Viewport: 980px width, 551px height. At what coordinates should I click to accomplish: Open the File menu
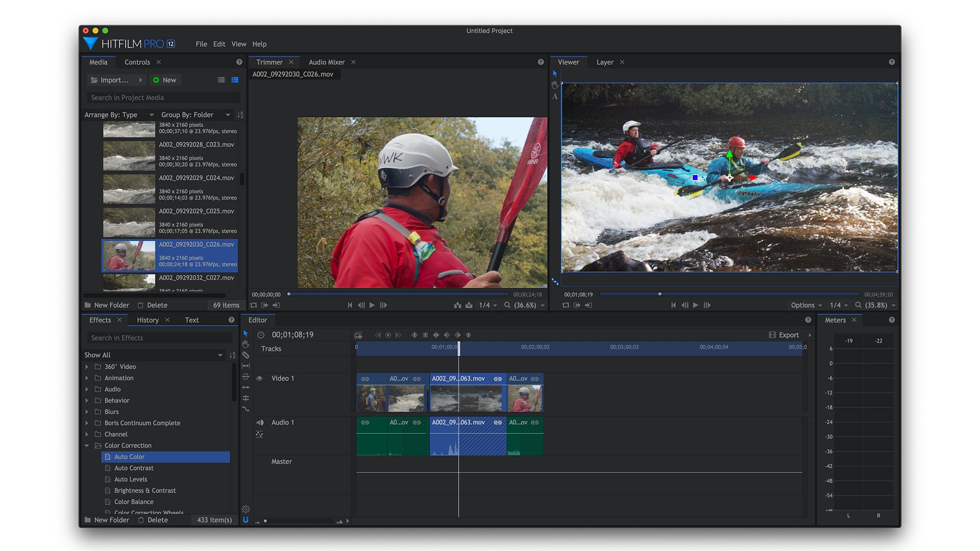[x=201, y=44]
